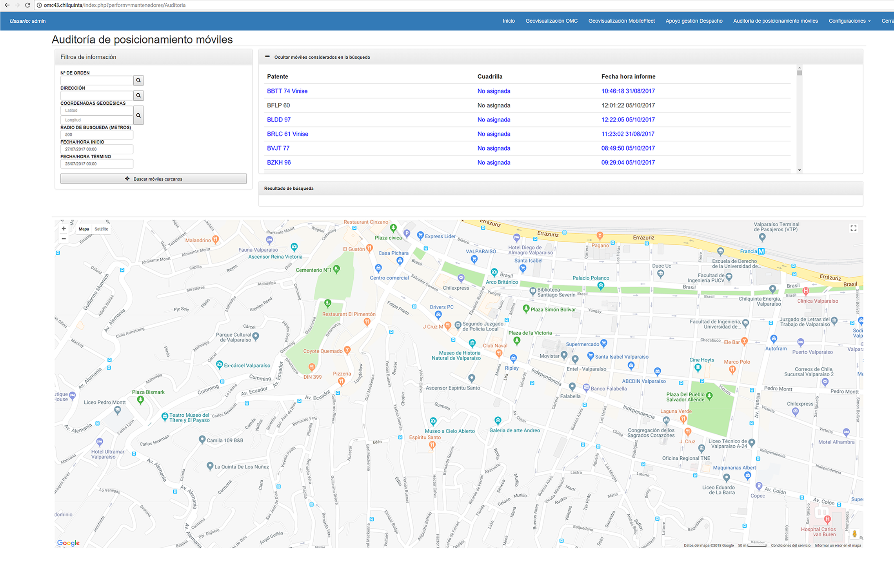Toggle the map fullscreen view icon
894x588 pixels.
coord(853,228)
